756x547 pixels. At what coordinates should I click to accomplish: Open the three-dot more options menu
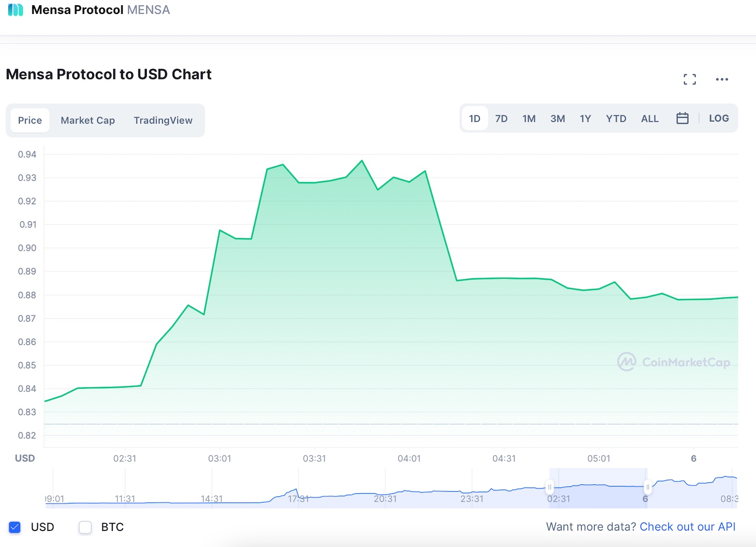(x=722, y=79)
